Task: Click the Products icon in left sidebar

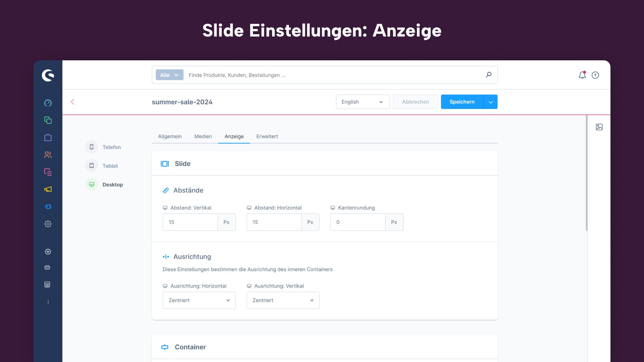Action: [48, 137]
